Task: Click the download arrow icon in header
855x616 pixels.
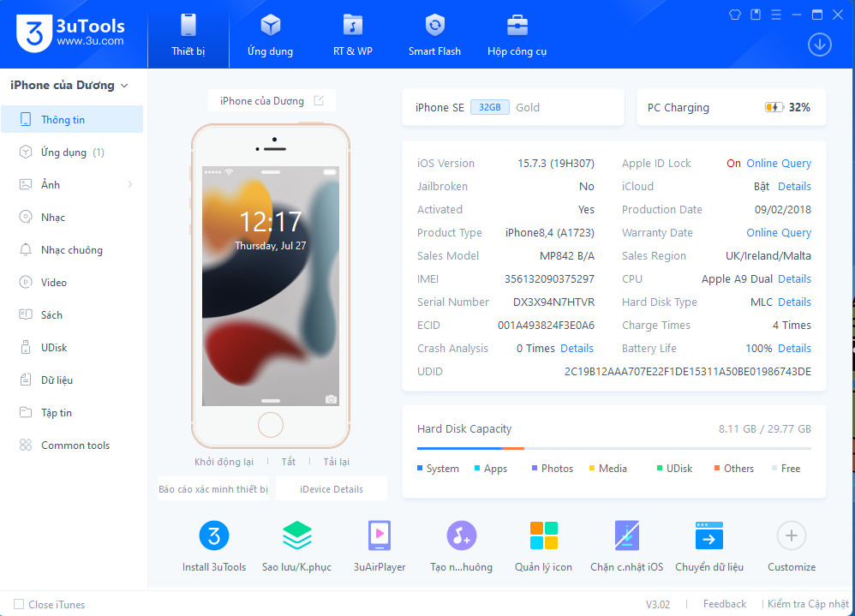Action: pyautogui.click(x=820, y=45)
